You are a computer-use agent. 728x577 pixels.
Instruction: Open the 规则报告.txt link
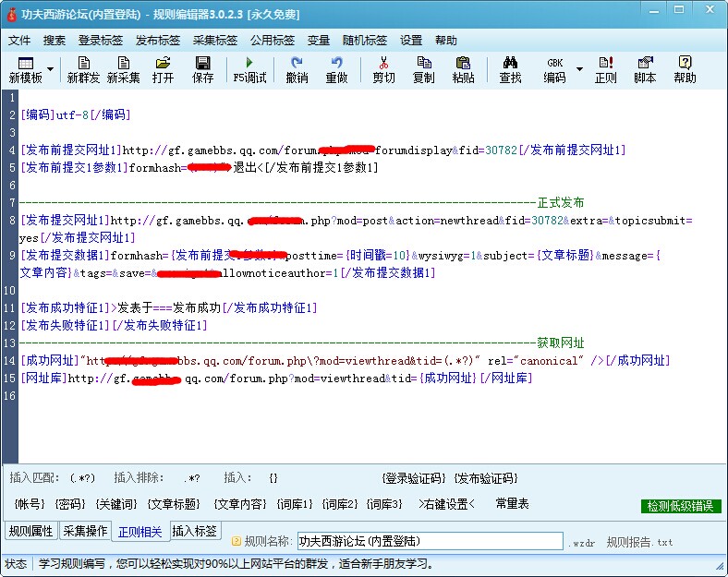(640, 542)
